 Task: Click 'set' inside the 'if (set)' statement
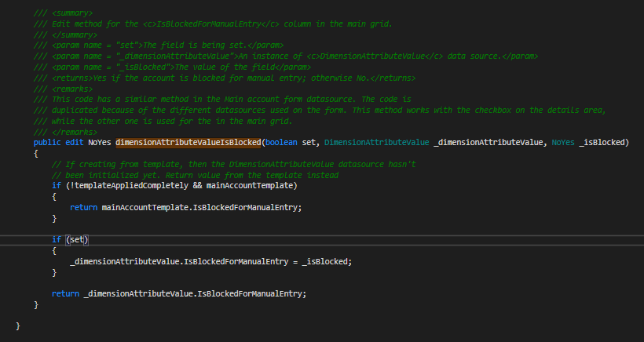pos(77,239)
